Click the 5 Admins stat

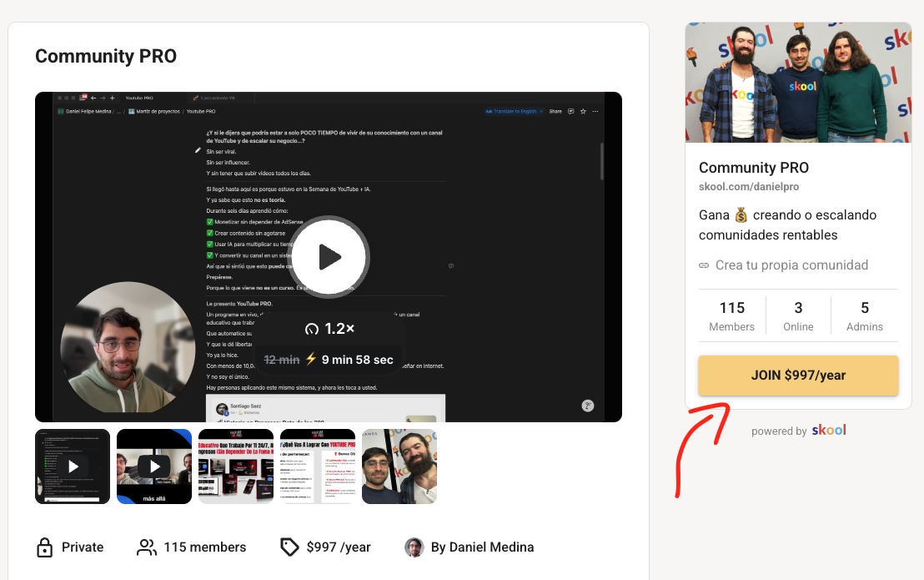[865, 316]
